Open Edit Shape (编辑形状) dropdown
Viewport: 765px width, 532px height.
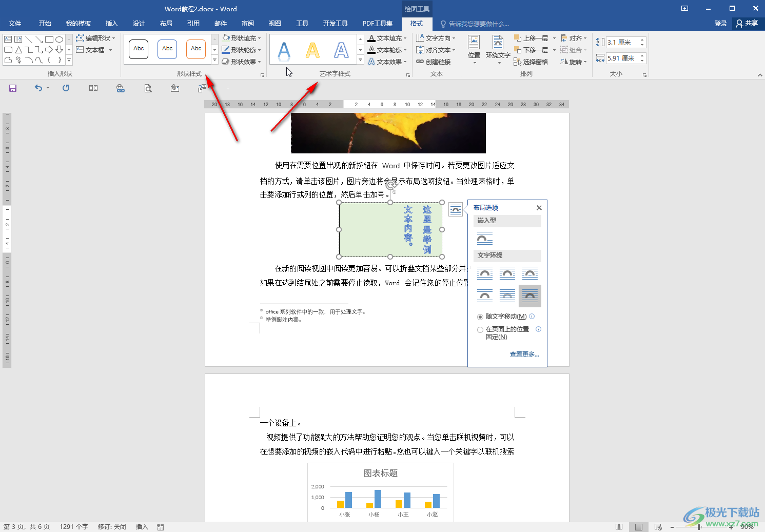coord(95,38)
